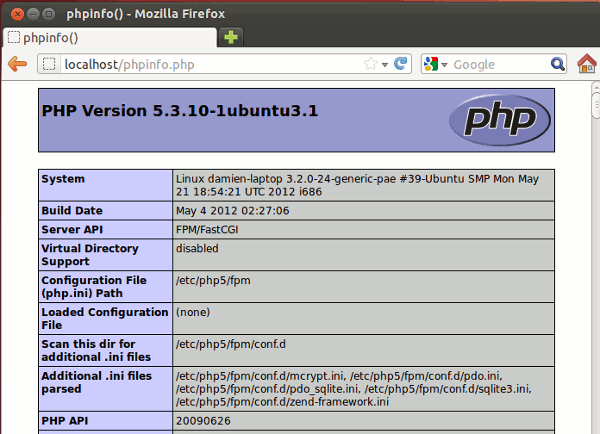Select the phpinfo() tab

(x=110, y=38)
